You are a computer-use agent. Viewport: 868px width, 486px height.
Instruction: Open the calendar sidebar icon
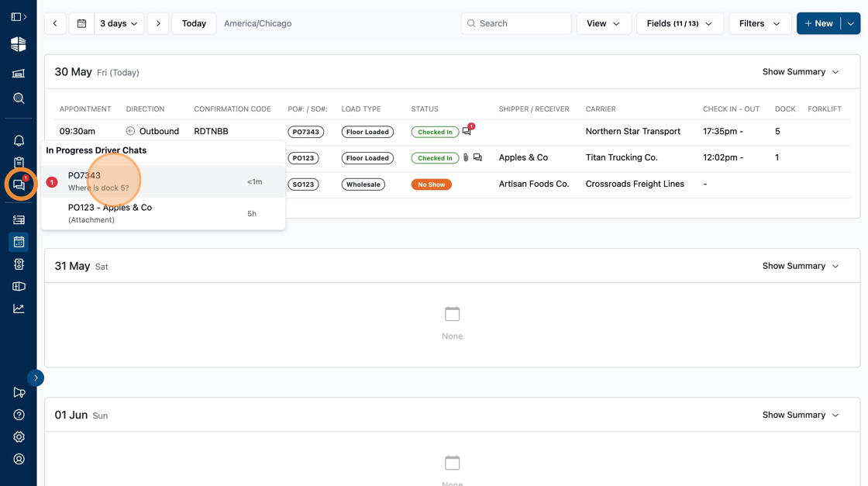pyautogui.click(x=19, y=242)
